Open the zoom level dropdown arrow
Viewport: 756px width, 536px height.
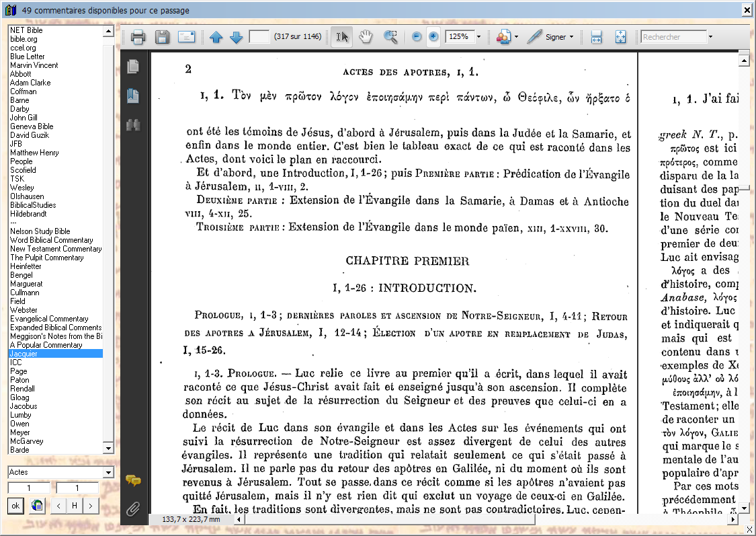(x=478, y=37)
